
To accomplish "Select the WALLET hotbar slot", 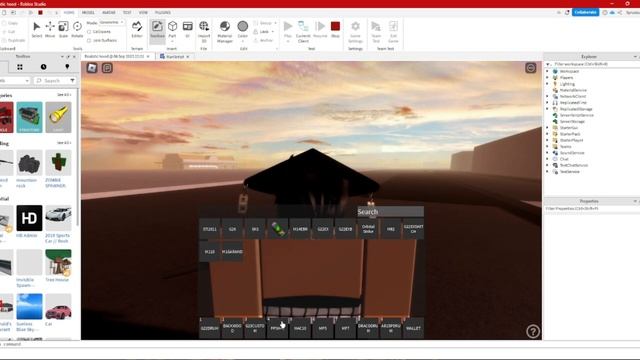I will point(413,328).
